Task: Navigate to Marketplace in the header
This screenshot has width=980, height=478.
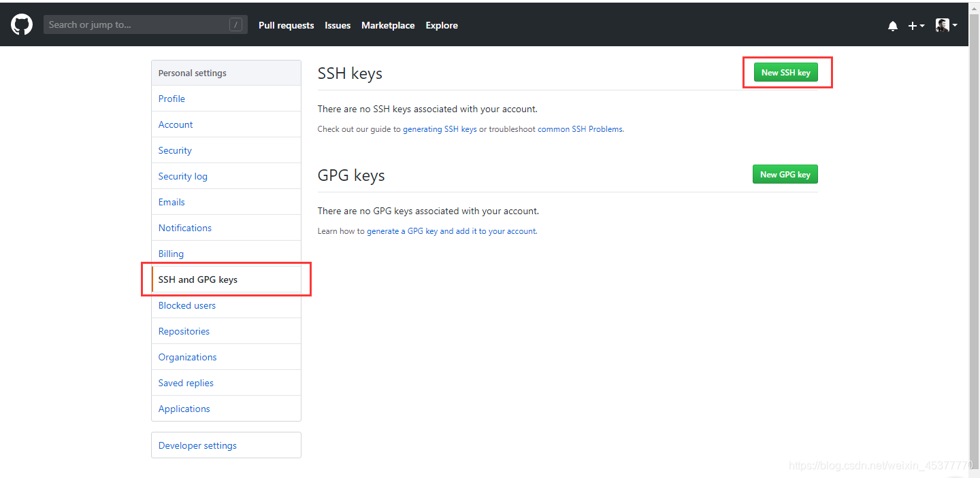Action: tap(388, 25)
